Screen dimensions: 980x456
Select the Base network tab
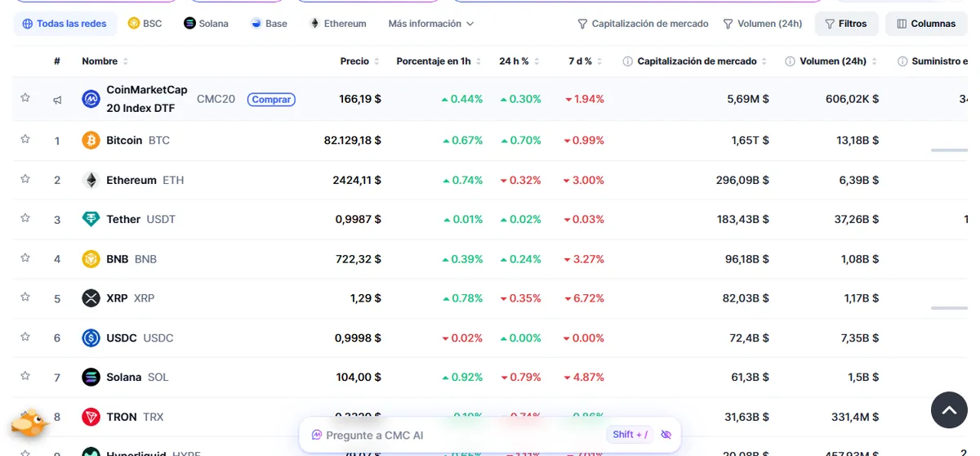(x=269, y=24)
